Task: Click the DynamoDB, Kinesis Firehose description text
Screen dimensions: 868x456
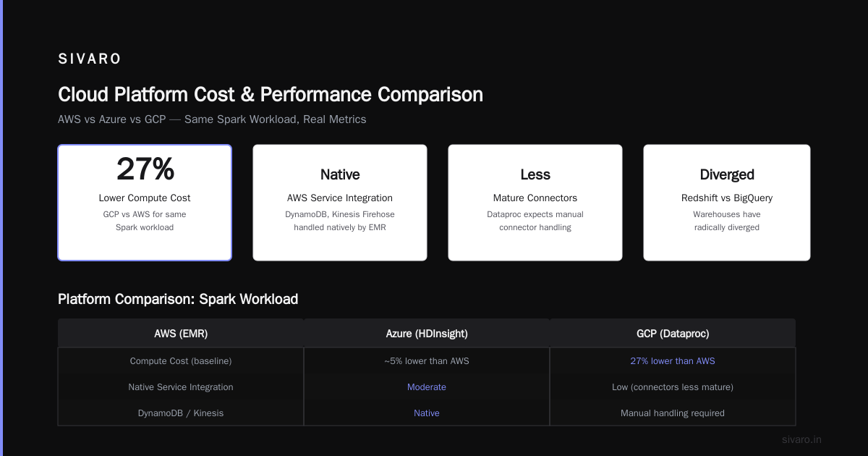Action: 340,221
